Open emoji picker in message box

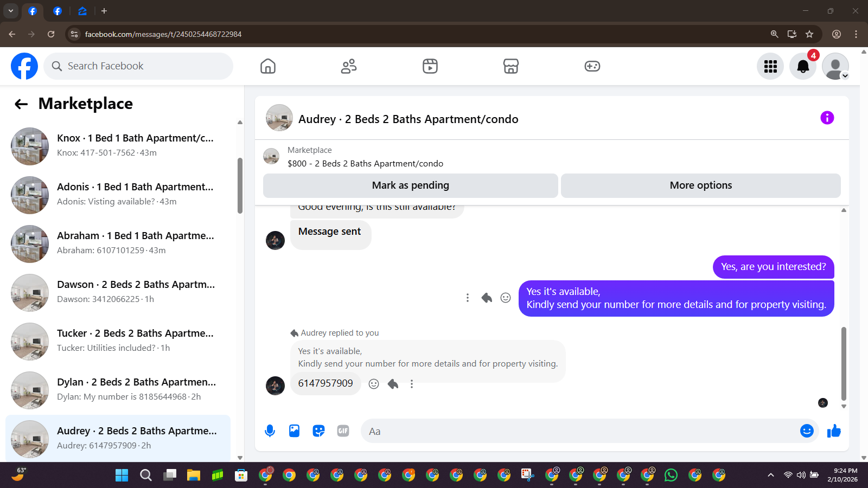coord(807,431)
